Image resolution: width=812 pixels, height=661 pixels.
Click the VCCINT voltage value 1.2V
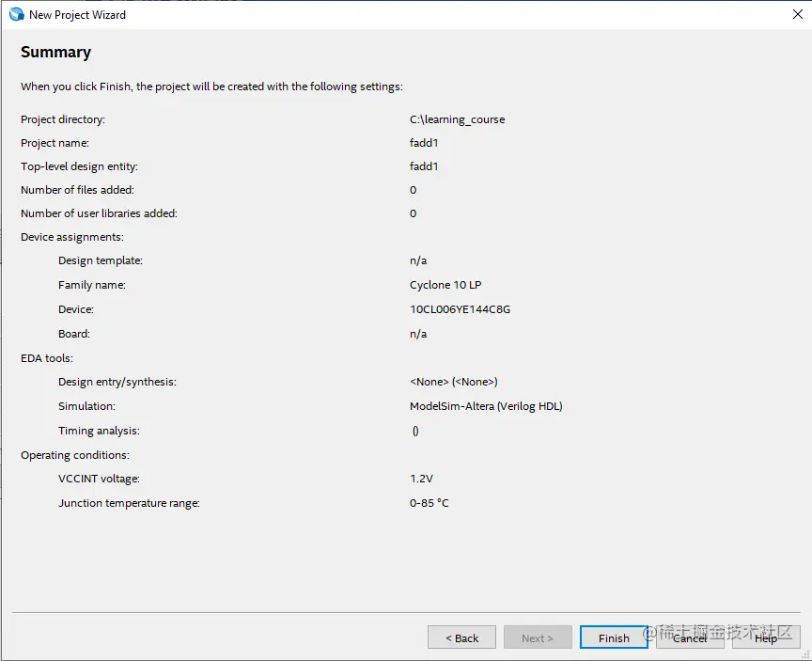[422, 479]
